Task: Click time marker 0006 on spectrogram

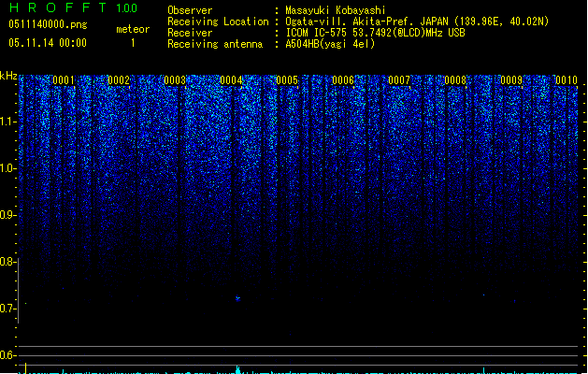Action: tap(343, 80)
